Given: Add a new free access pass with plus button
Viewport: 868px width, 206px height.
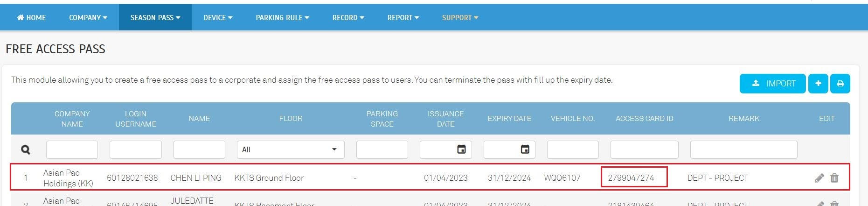Looking at the screenshot, I should pyautogui.click(x=818, y=84).
